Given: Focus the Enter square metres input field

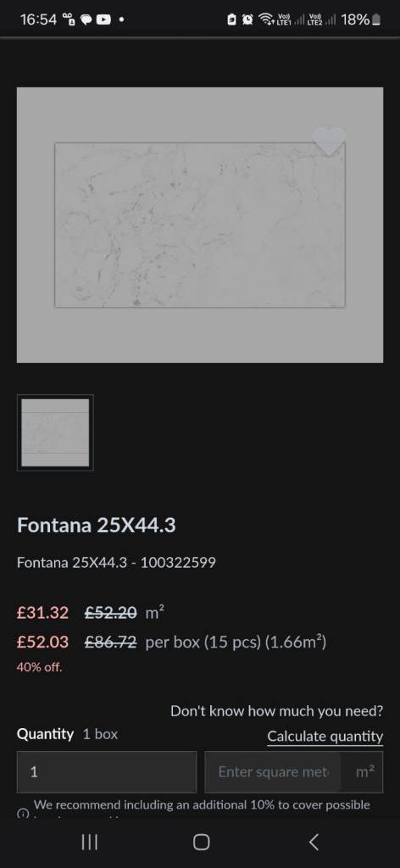Looking at the screenshot, I should pos(273,771).
